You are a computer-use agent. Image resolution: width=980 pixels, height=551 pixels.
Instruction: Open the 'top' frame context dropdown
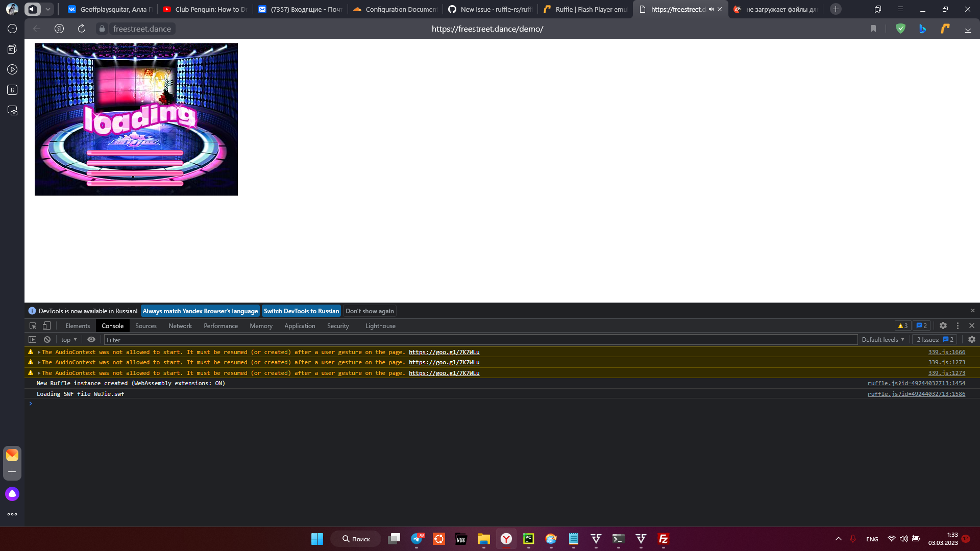tap(68, 339)
